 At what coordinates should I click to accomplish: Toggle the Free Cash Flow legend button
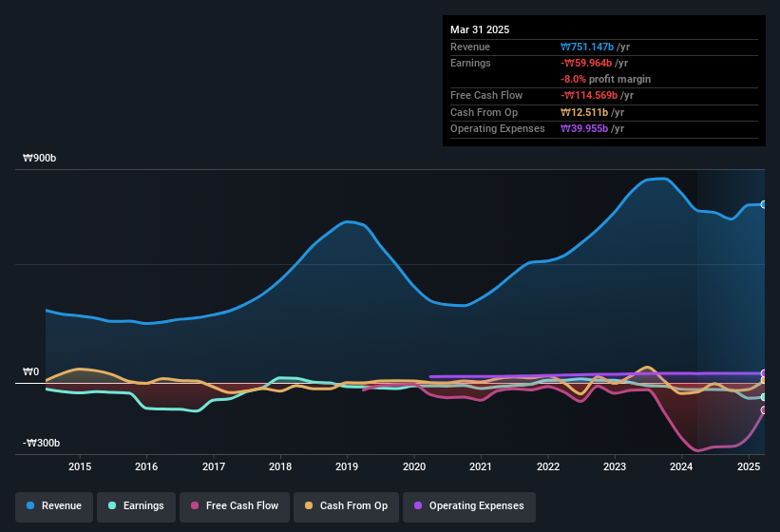click(235, 506)
